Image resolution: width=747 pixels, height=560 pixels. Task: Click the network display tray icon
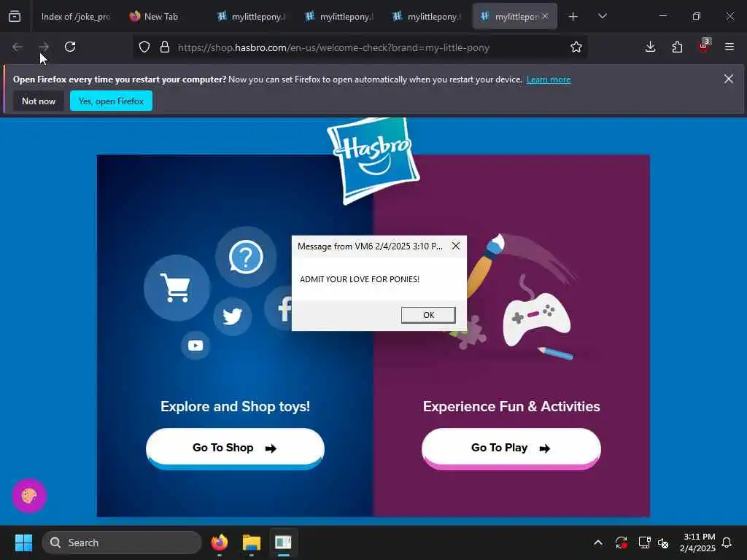click(x=644, y=542)
